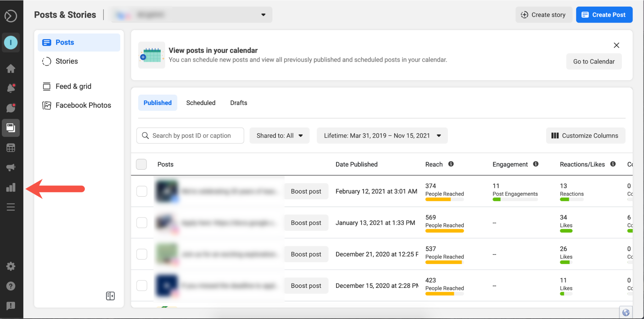Open Settings gear icon

click(11, 266)
